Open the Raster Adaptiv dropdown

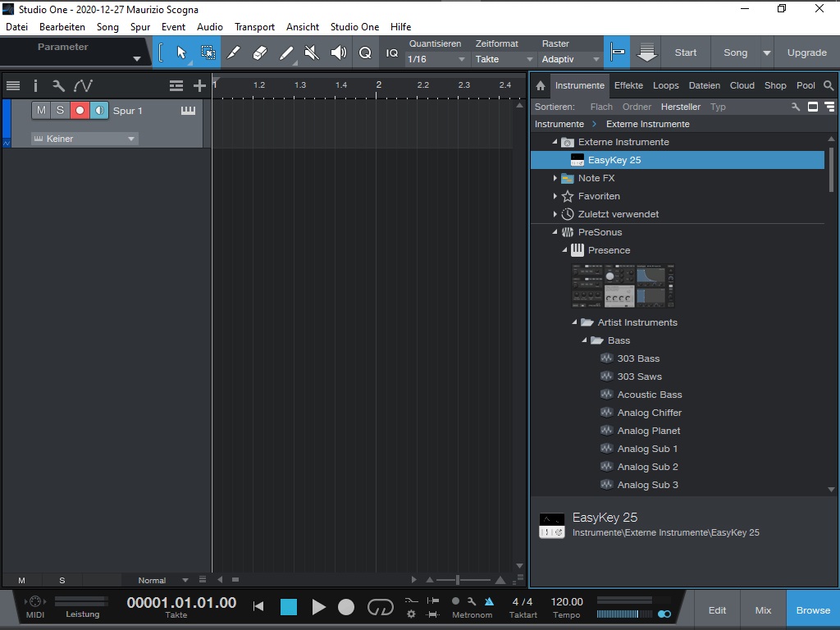pyautogui.click(x=571, y=59)
